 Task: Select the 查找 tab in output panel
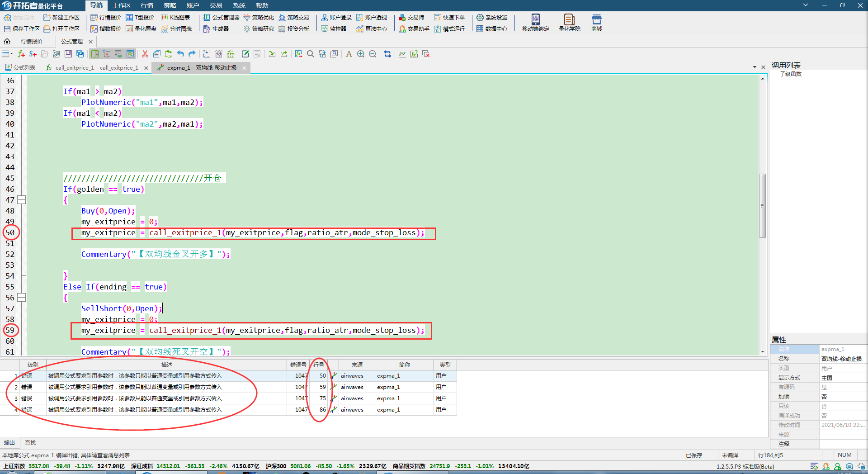(x=30, y=443)
